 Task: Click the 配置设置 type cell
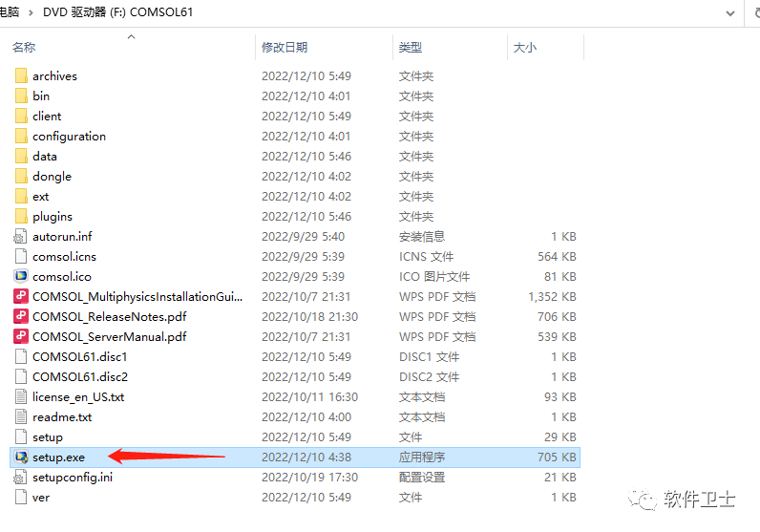(422, 478)
